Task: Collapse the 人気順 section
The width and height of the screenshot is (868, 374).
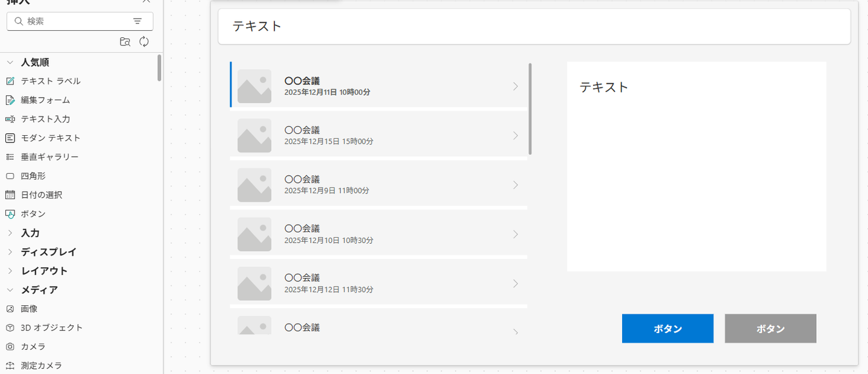Action: tap(10, 62)
